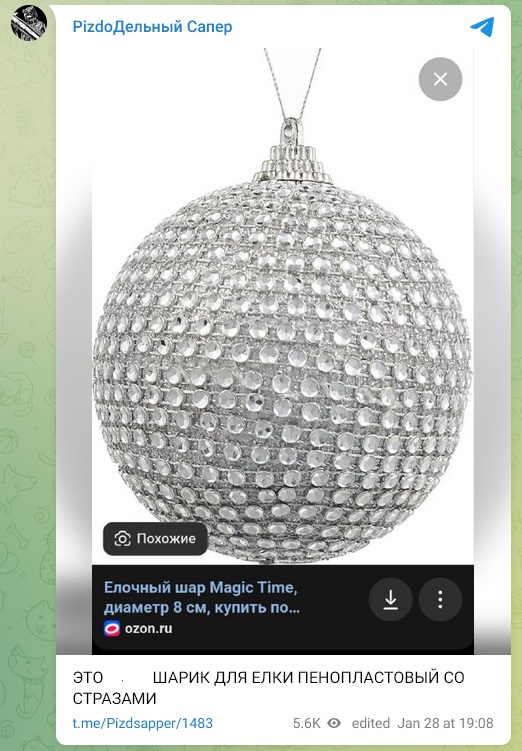The height and width of the screenshot is (751, 522).
Task: Click the edited Jan 28 at 19:08 timestamp
Action: pos(422,723)
